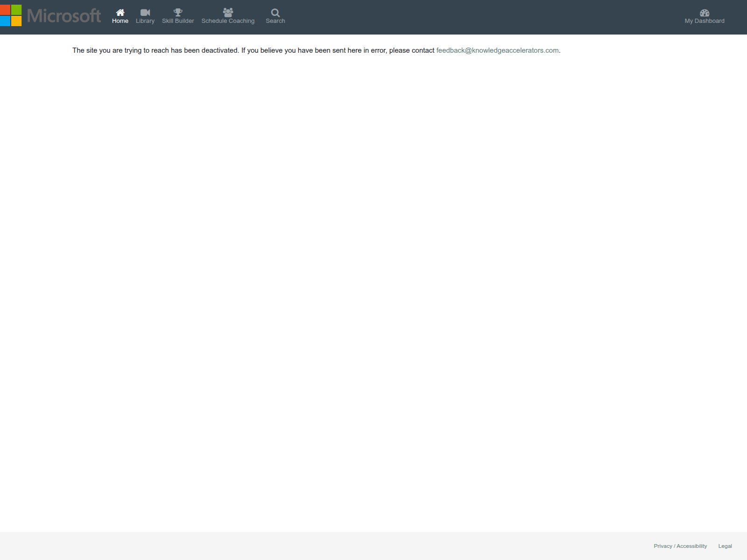Select the Schedule Coaching menu label

pos(228,21)
